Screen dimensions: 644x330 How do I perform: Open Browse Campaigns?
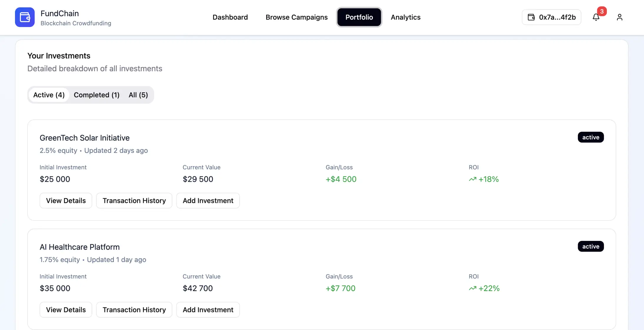(x=296, y=17)
